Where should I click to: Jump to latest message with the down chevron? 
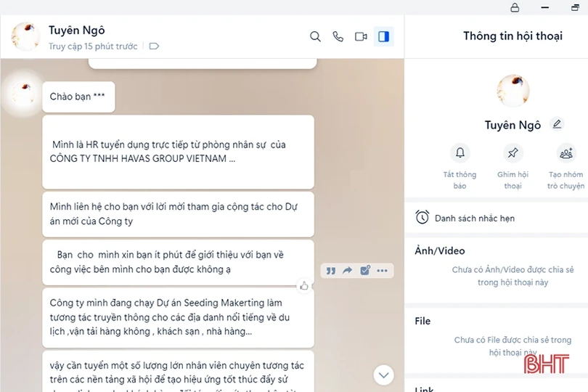pyautogui.click(x=383, y=375)
